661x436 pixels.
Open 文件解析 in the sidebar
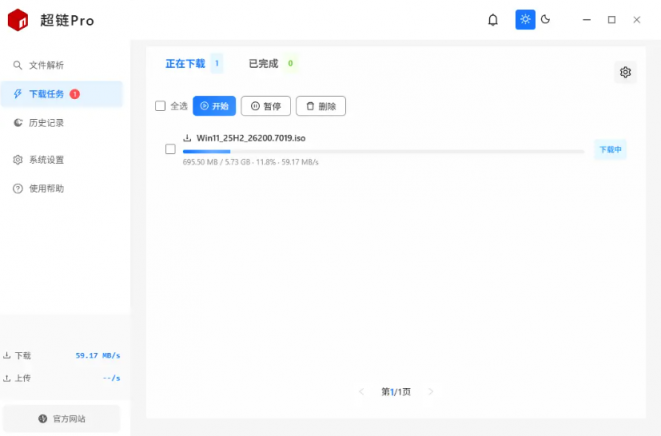pos(45,65)
